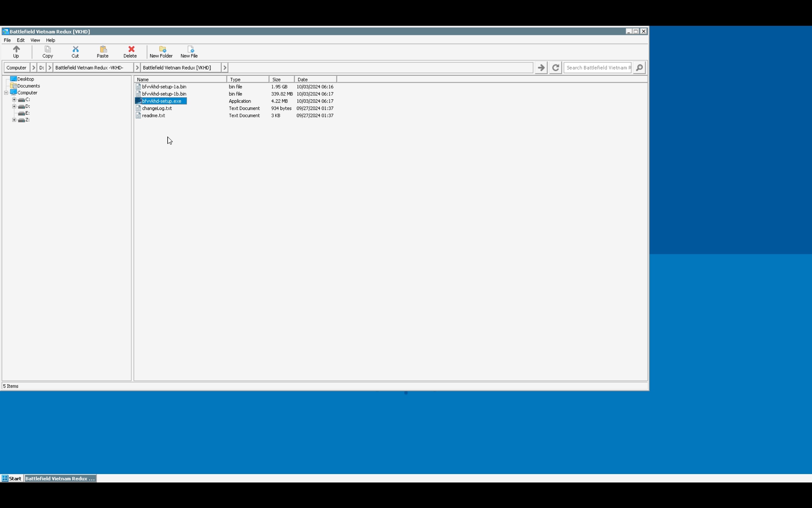This screenshot has height=508, width=812.
Task: Click the magnifier search icon
Action: [639, 68]
